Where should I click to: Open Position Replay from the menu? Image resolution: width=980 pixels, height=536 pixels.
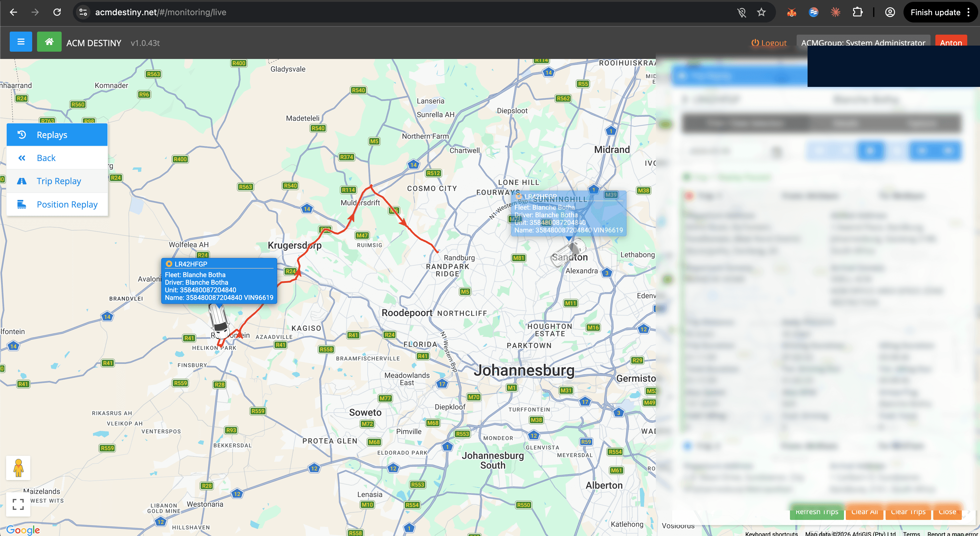click(57, 204)
